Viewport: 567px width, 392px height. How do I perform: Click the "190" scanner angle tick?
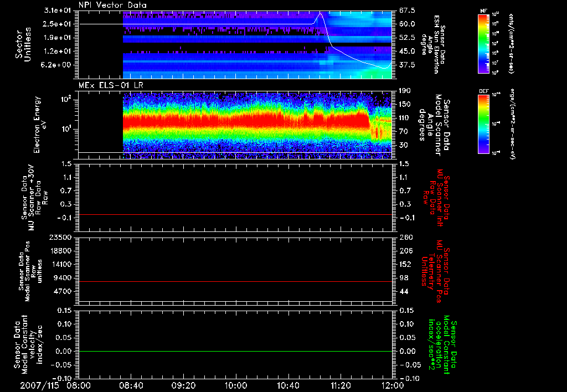tap(405, 91)
